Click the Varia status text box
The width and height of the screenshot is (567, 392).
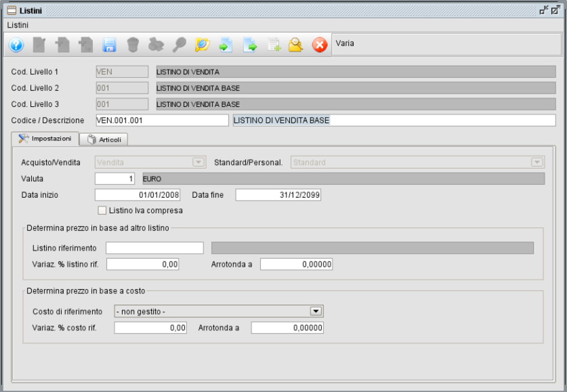click(x=446, y=44)
